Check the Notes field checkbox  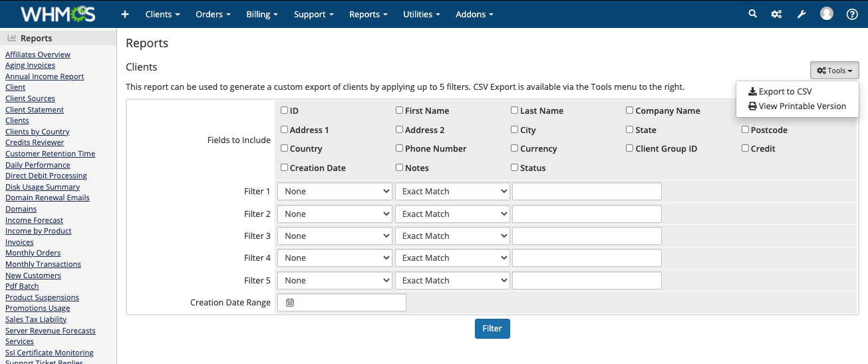(400, 168)
